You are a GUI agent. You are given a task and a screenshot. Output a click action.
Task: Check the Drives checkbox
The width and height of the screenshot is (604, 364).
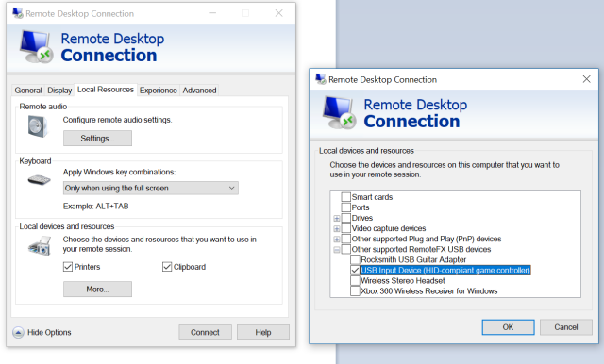346,218
